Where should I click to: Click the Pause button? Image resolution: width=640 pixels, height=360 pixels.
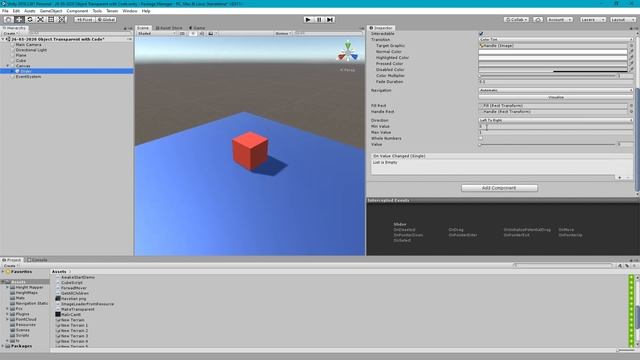[319, 20]
